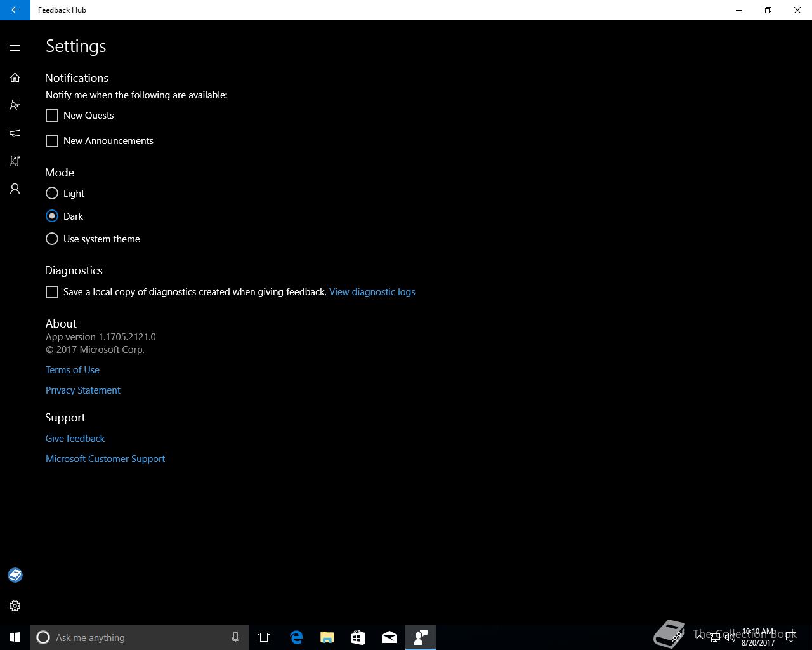This screenshot has height=650, width=812.
Task: Click the App version 1.1705.2121.0 text
Action: [100, 337]
